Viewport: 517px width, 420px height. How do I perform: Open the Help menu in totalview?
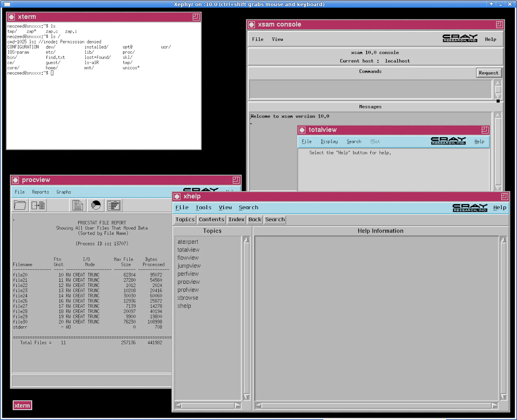[479, 142]
